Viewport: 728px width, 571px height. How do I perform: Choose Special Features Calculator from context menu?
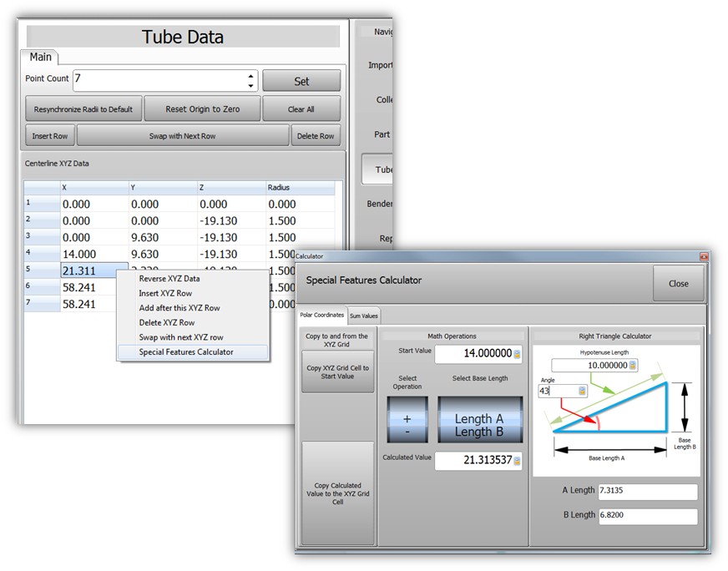point(186,352)
